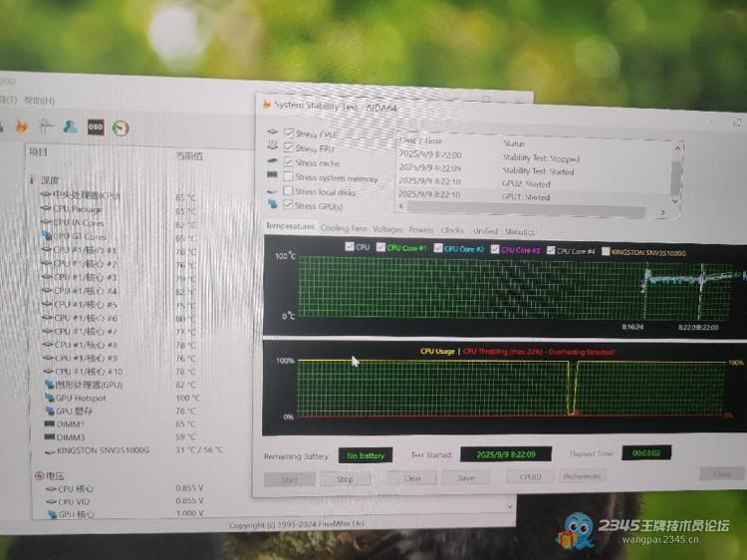
Task: Enable Stress system memory checkbox
Action: [x=288, y=176]
